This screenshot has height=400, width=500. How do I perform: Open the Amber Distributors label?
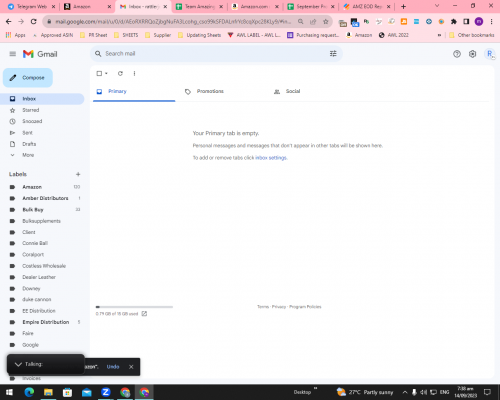tap(45, 198)
